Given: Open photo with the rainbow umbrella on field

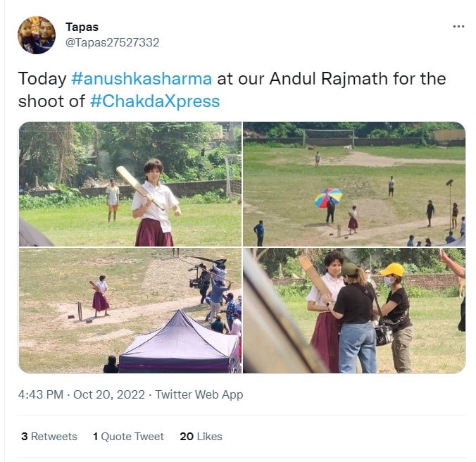Looking at the screenshot, I should [354, 184].
